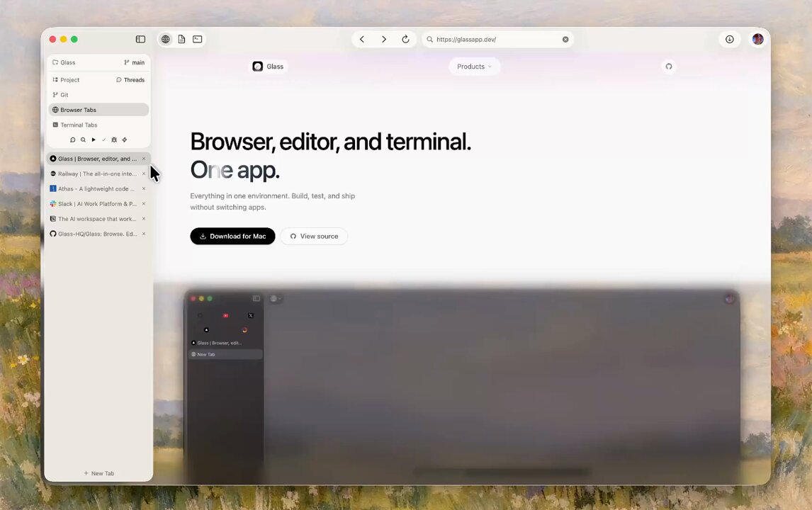Switch to Athas lightweight code tab
The height and width of the screenshot is (510, 812).
98,189
